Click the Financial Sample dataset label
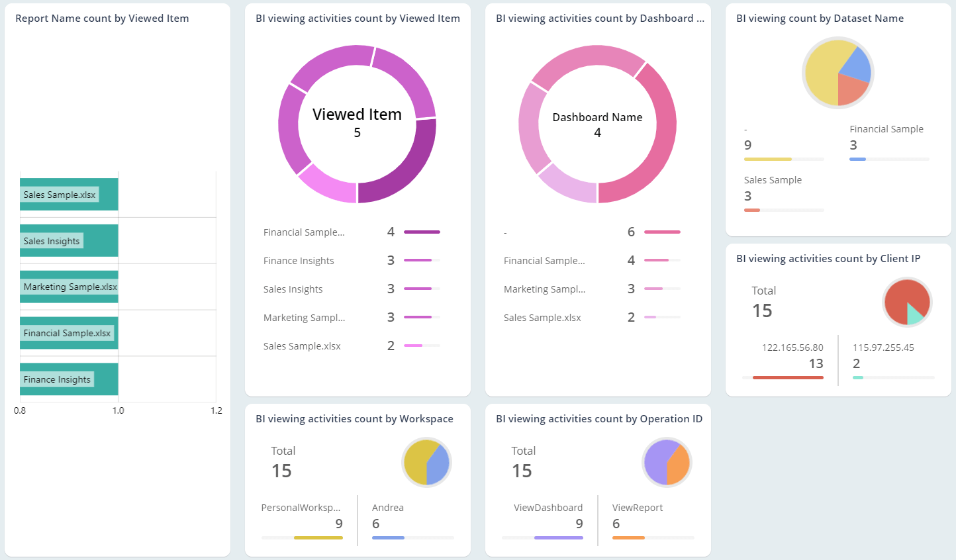Image resolution: width=956 pixels, height=560 pixels. pos(886,128)
